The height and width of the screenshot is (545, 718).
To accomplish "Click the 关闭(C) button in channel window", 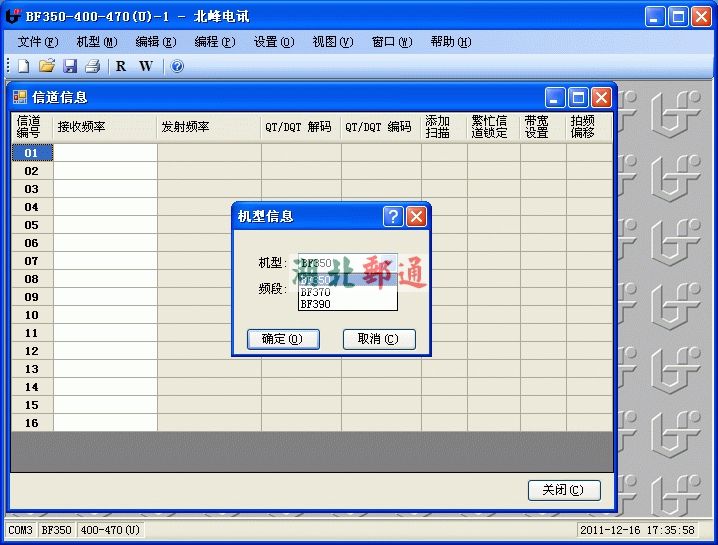I will tap(563, 490).
